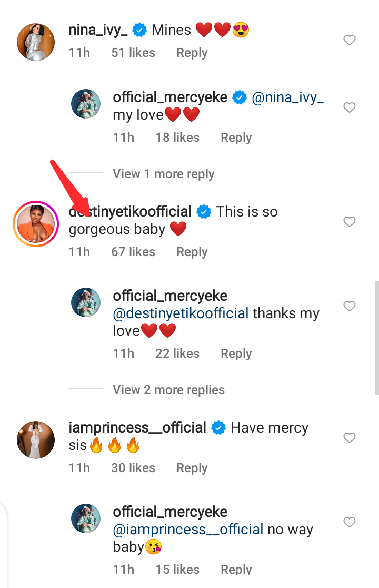Expand "View 2 more replies"

(x=168, y=390)
